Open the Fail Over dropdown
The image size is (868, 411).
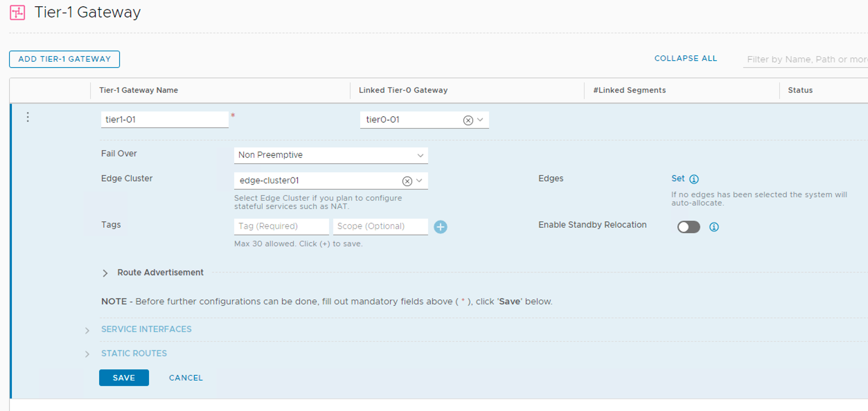331,155
